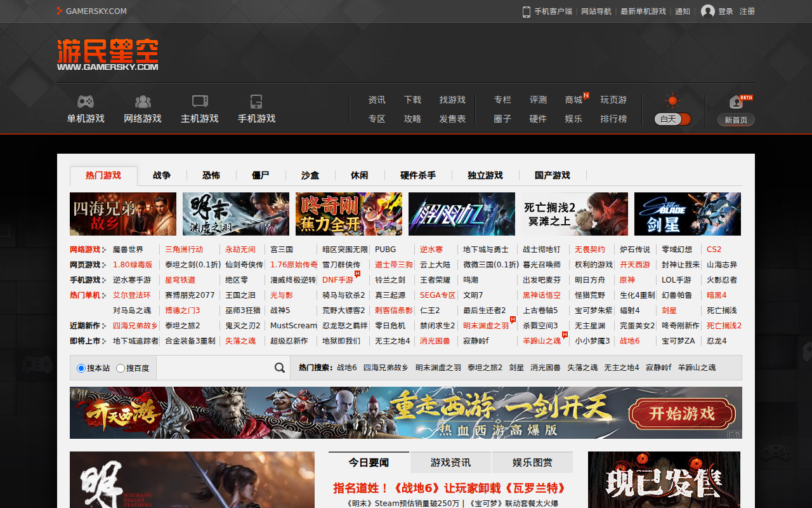Select the 搜百度 radio button
Screen dimensions: 812x508
point(121,368)
